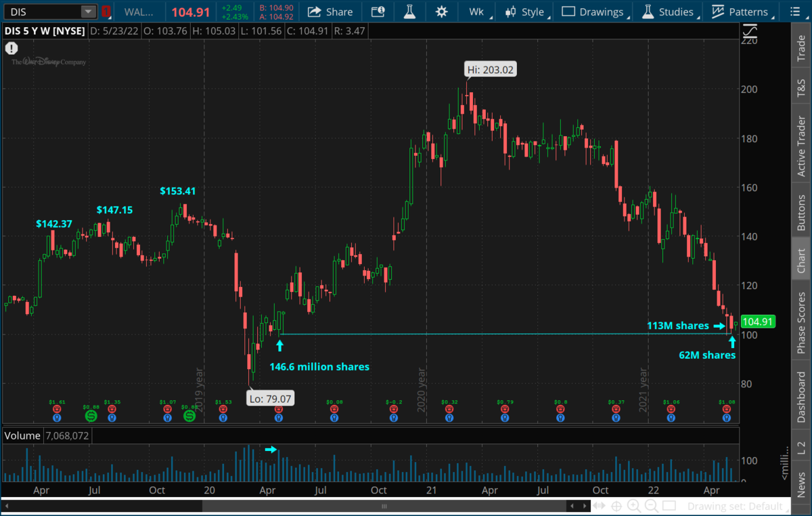Click the icon right of Share
The height and width of the screenshot is (516, 812).
point(378,12)
